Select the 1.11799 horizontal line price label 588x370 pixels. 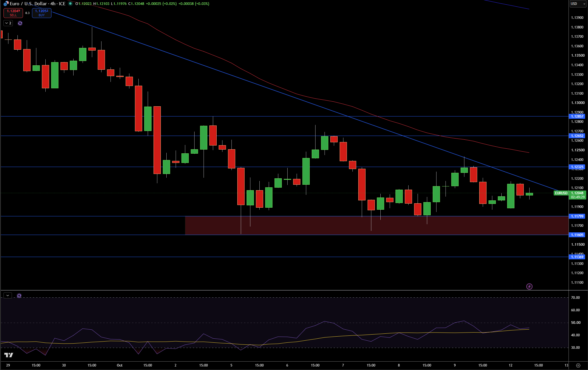tap(577, 216)
